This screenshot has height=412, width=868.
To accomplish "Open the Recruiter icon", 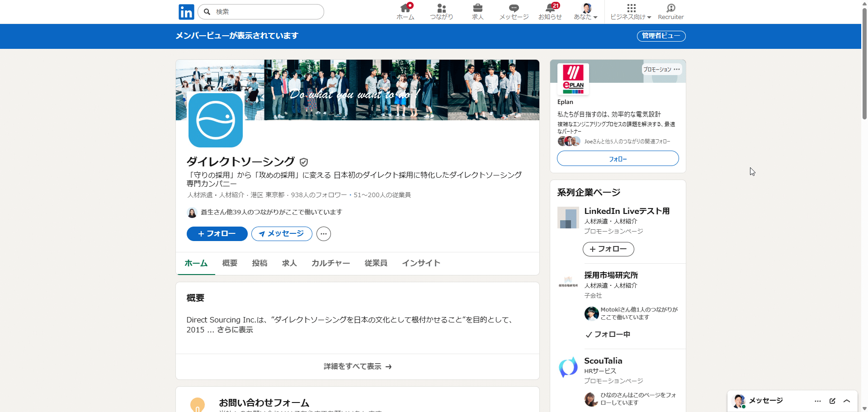I will click(671, 12).
